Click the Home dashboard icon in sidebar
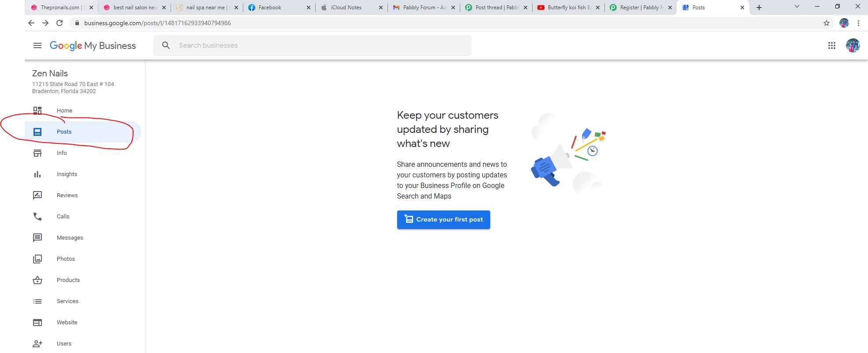Image resolution: width=868 pixels, height=353 pixels. tap(37, 110)
